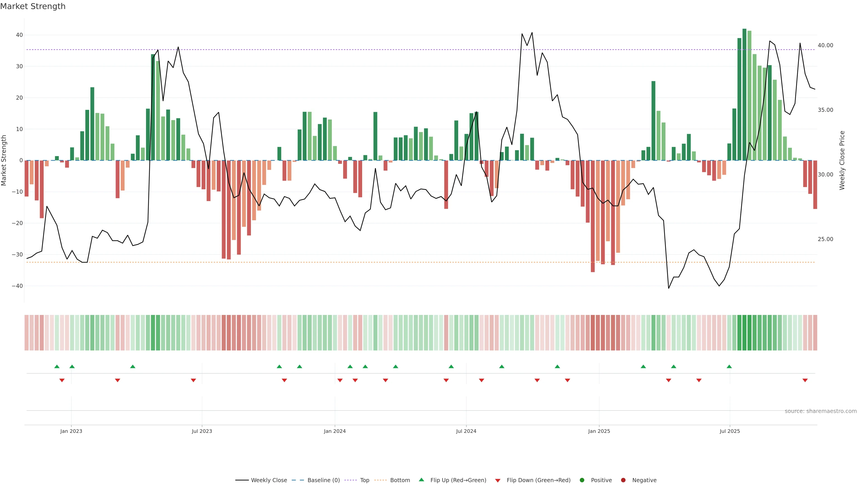Click the tallest dark green strength bar
Image resolution: width=868 pixels, height=488 pixels.
coord(744,94)
